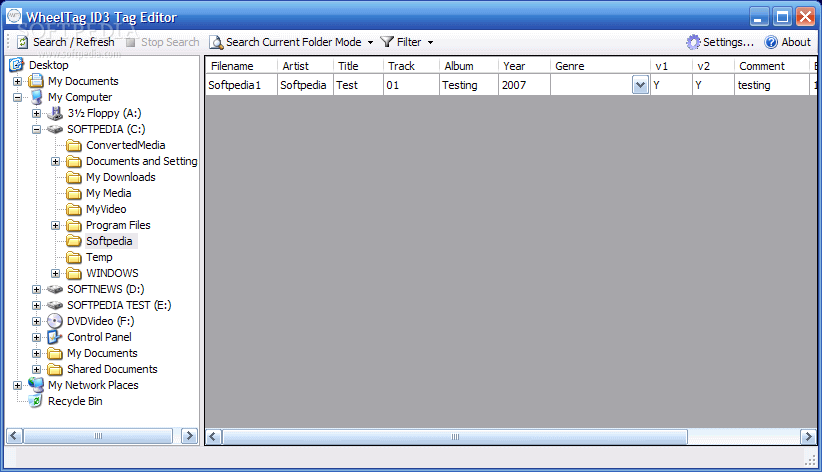Click the Control Panel icon
The width and height of the screenshot is (822, 472).
55,337
